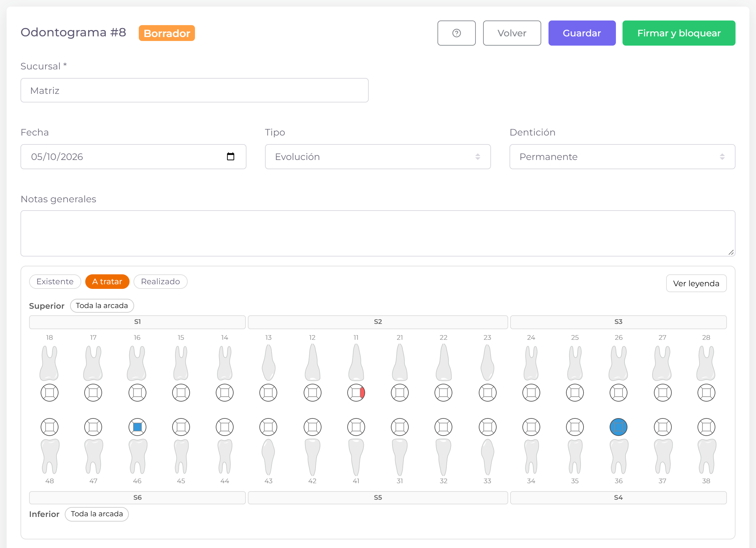Open the Dentición dropdown showing Permanente
This screenshot has height=548, width=756.
click(622, 157)
